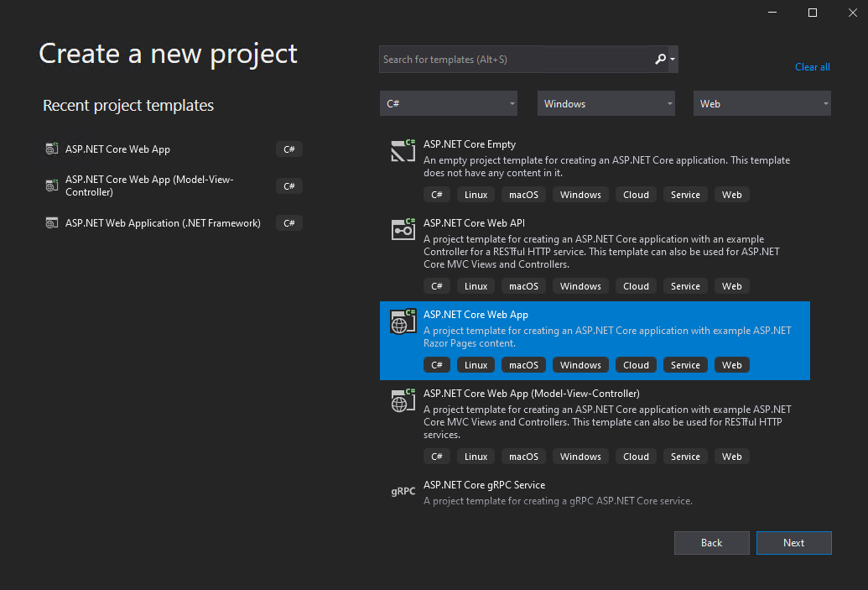
Task: Click C# tag beside recent .NET Framework template
Action: tap(289, 222)
